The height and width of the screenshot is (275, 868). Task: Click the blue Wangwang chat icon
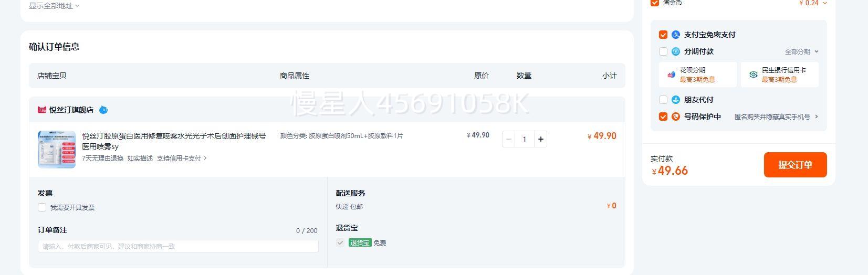pos(103,110)
